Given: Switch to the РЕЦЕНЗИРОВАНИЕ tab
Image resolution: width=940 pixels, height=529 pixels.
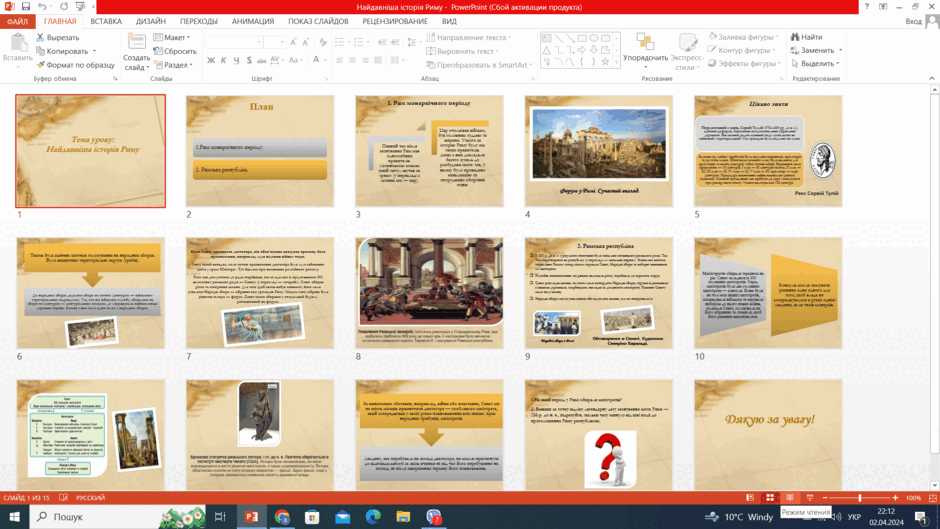Looking at the screenshot, I should [395, 21].
